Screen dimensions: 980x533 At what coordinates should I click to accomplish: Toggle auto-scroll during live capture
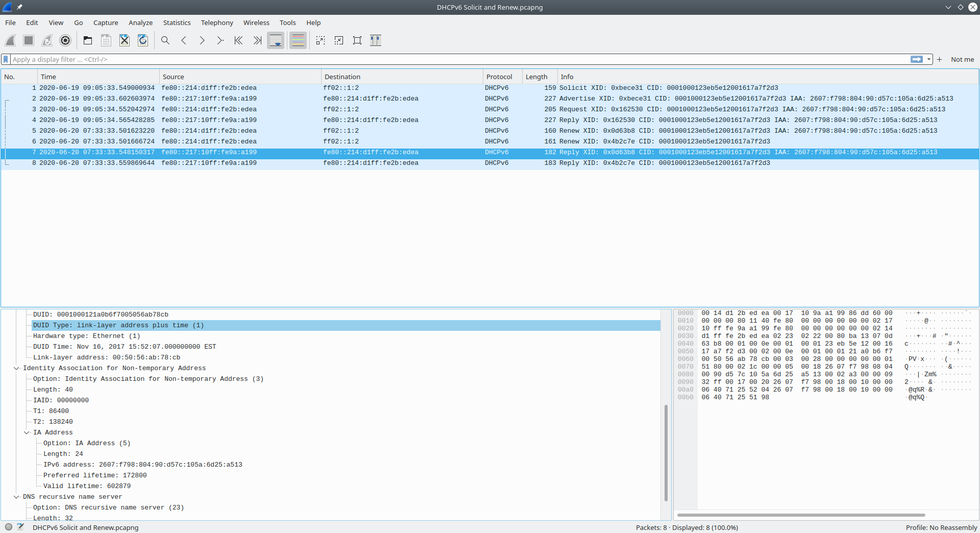coord(276,40)
